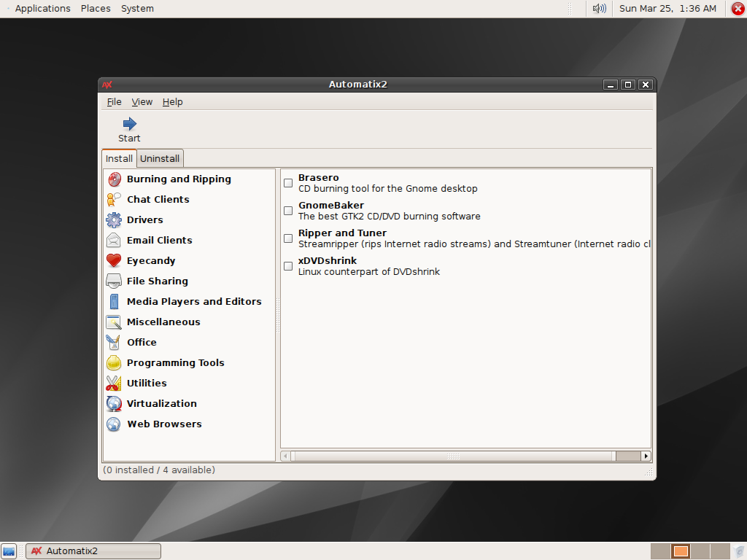The image size is (747, 560).
Task: Click the Chat Clients category icon
Action: [114, 199]
